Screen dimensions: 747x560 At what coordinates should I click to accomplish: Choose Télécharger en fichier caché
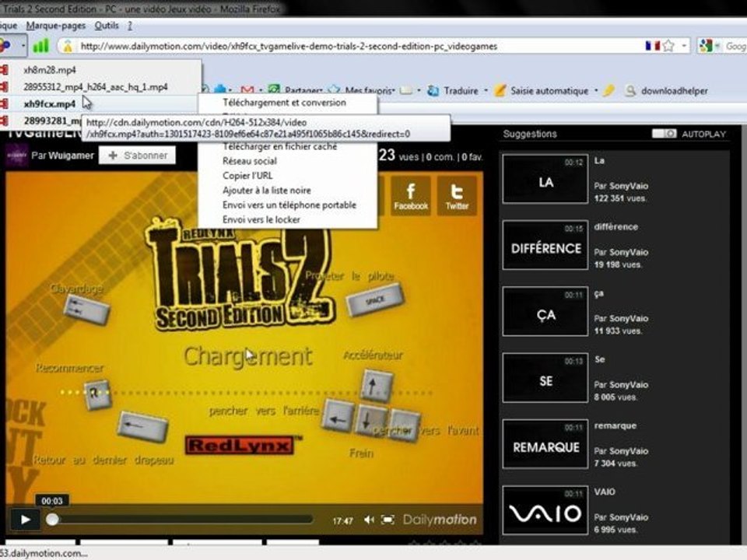click(279, 147)
